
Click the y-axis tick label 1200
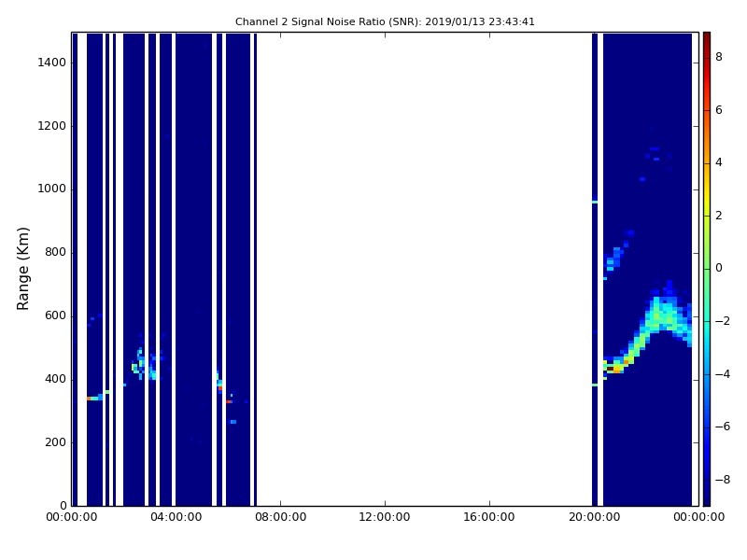click(52, 126)
